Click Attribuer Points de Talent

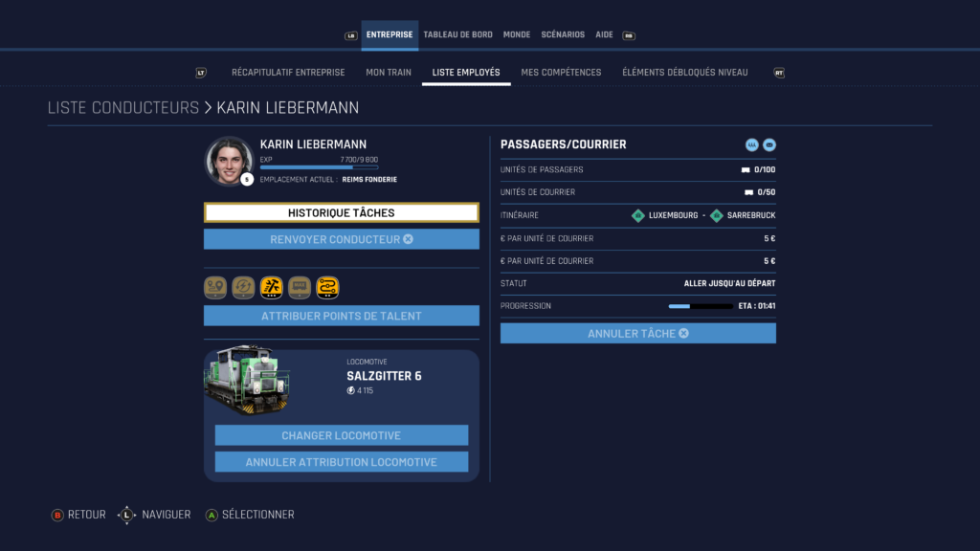(x=342, y=316)
